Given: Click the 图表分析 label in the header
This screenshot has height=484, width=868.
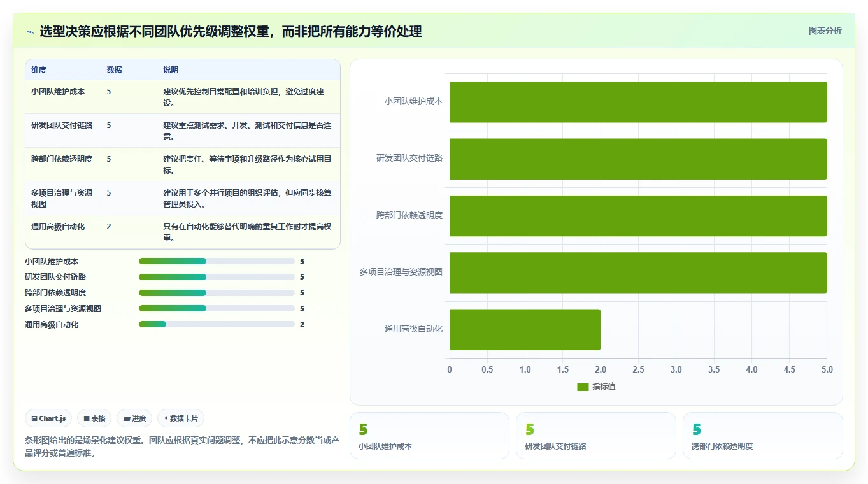Looking at the screenshot, I should [825, 31].
